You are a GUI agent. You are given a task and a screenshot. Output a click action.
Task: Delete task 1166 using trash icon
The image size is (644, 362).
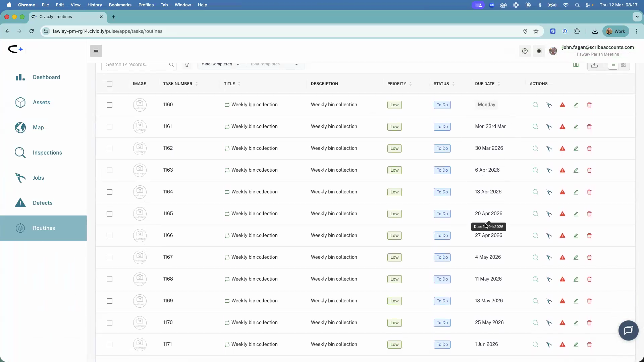(x=589, y=236)
